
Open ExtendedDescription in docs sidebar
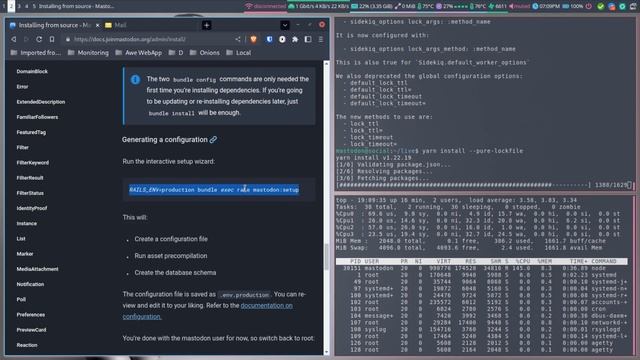click(41, 102)
